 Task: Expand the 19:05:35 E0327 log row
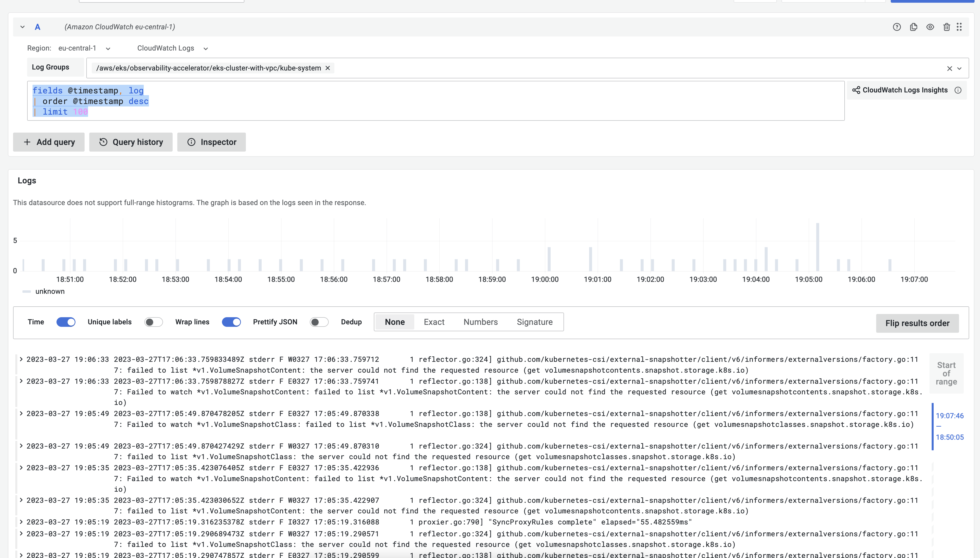[21, 468]
